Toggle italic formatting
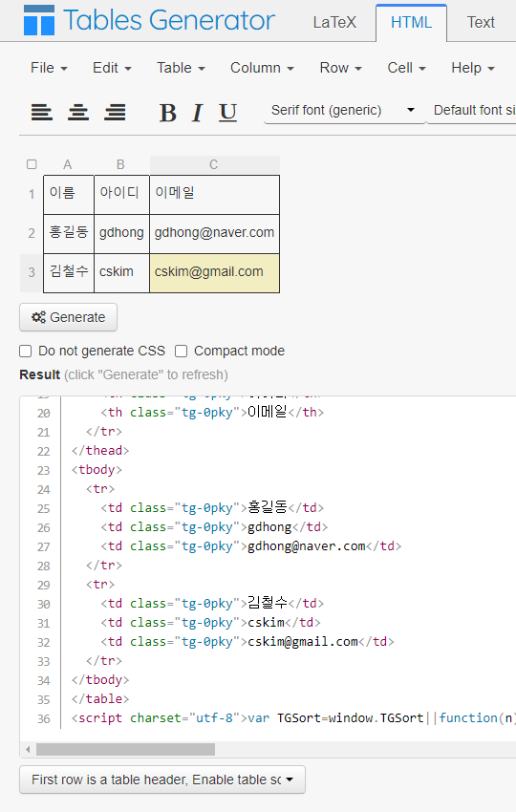This screenshot has width=516, height=812. (197, 113)
